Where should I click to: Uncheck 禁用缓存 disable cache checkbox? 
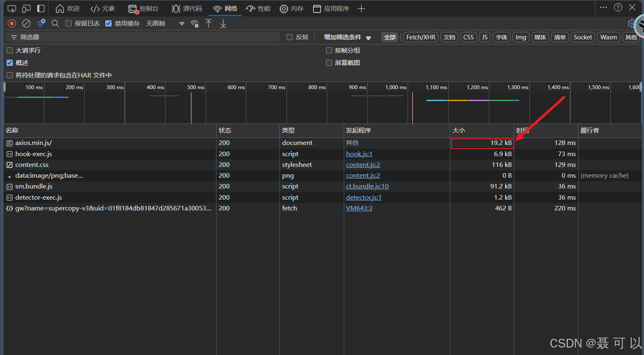109,24
